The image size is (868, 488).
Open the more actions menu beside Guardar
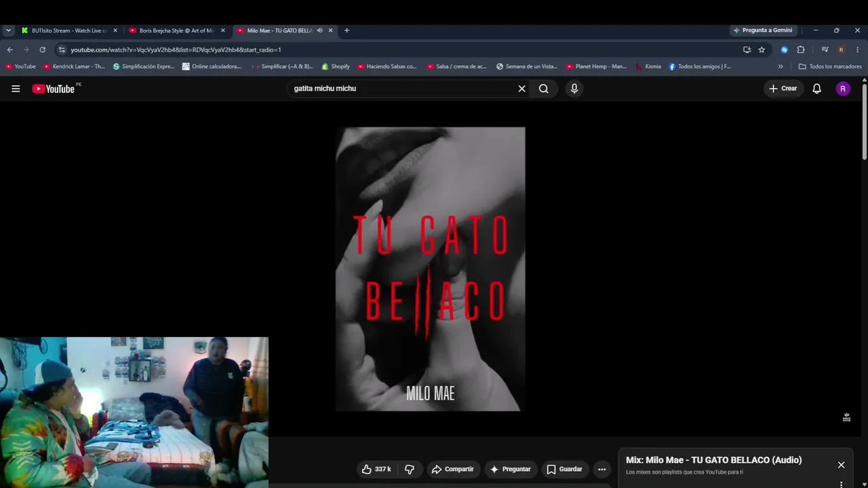pyautogui.click(x=601, y=469)
